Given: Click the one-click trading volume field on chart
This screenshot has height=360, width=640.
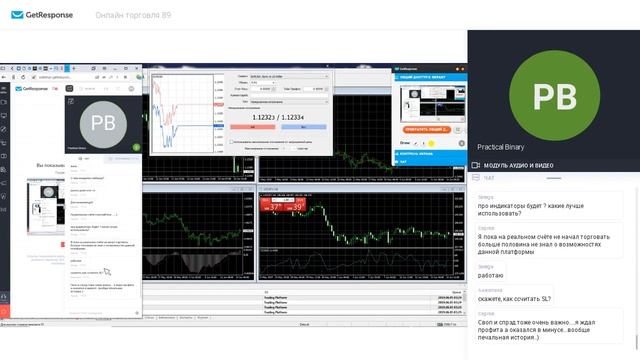Looking at the screenshot, I should tap(283, 200).
